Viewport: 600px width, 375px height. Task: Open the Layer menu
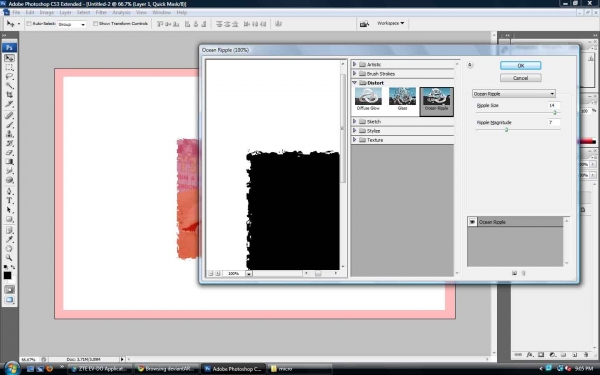click(x=65, y=12)
